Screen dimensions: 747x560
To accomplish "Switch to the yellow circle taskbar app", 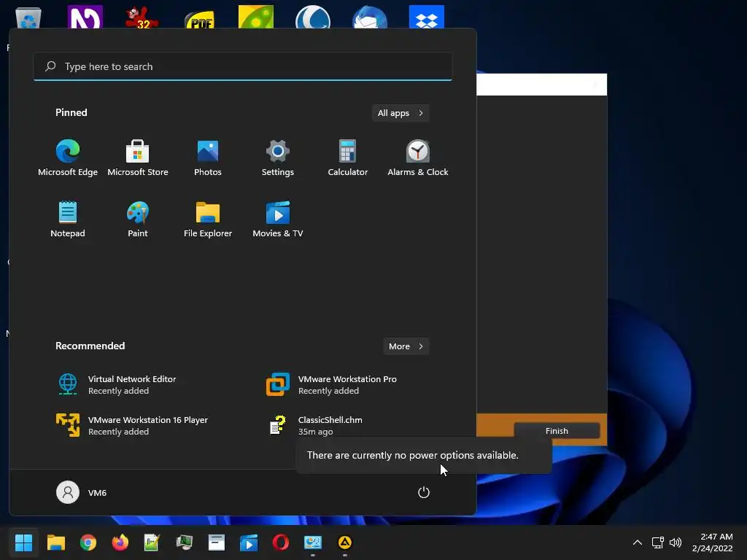I will point(344,542).
